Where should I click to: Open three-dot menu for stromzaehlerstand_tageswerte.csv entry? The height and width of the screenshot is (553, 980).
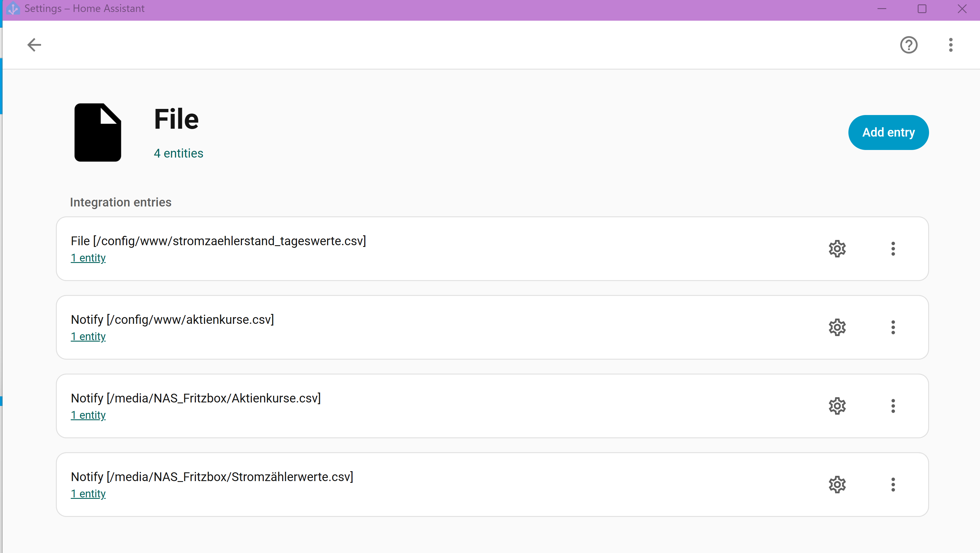coord(893,249)
